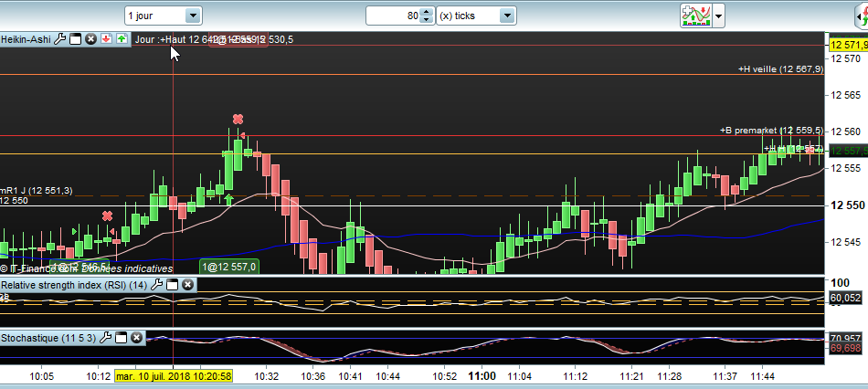The height and width of the screenshot is (389, 868).
Task: Click the upper red X trade marker
Action: coord(238,119)
